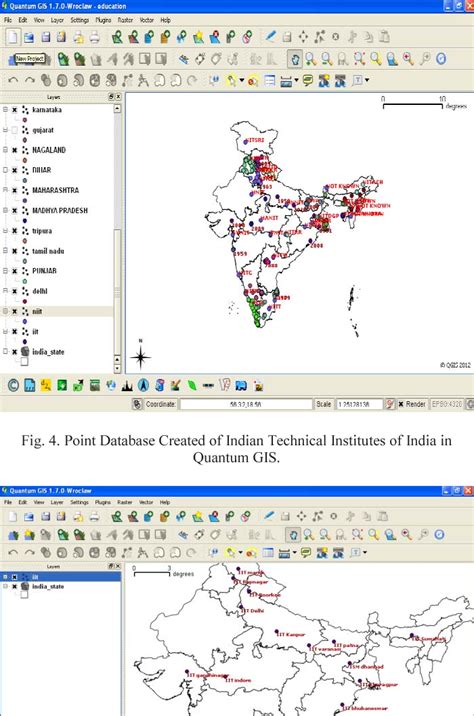Toggle Render checkbox in status bar
Viewport: 474px width, 716px height.
pyautogui.click(x=401, y=404)
